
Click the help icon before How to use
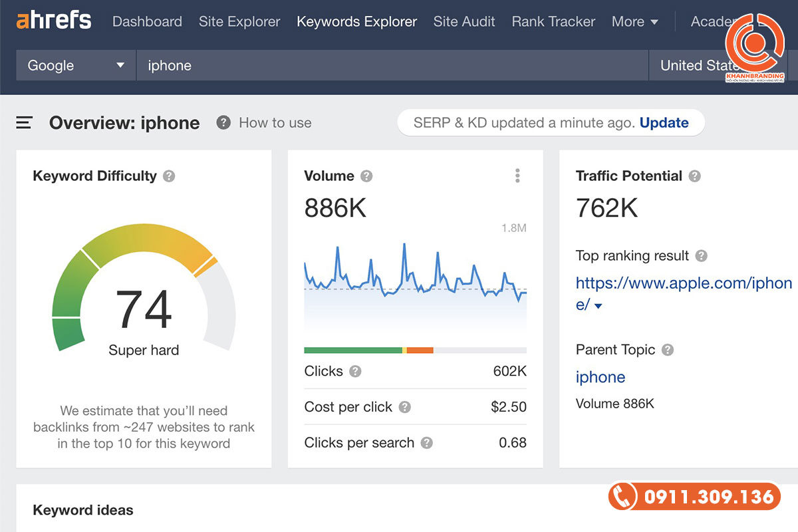pos(223,122)
